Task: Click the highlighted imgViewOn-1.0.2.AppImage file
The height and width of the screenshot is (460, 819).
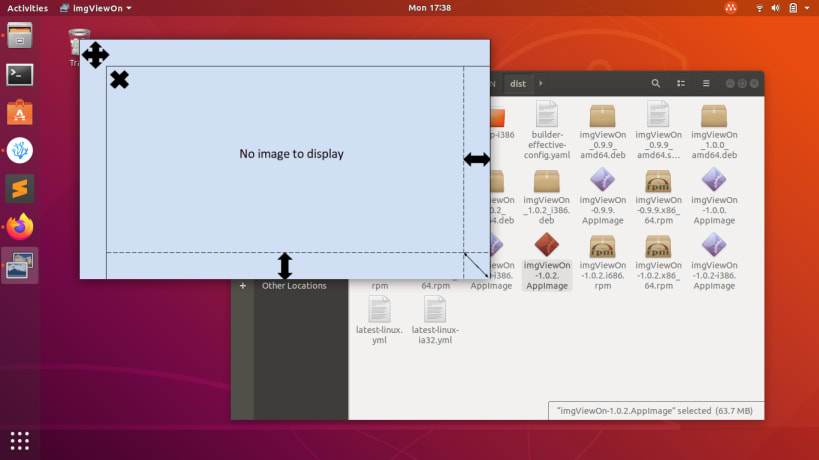Action: (546, 262)
